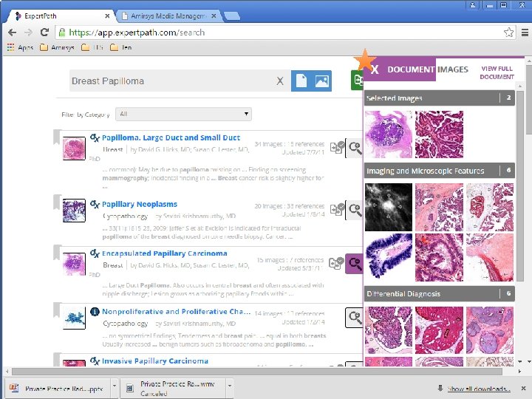Open first selected image with purple lesion
This screenshot has height=399, width=532.
point(389,134)
